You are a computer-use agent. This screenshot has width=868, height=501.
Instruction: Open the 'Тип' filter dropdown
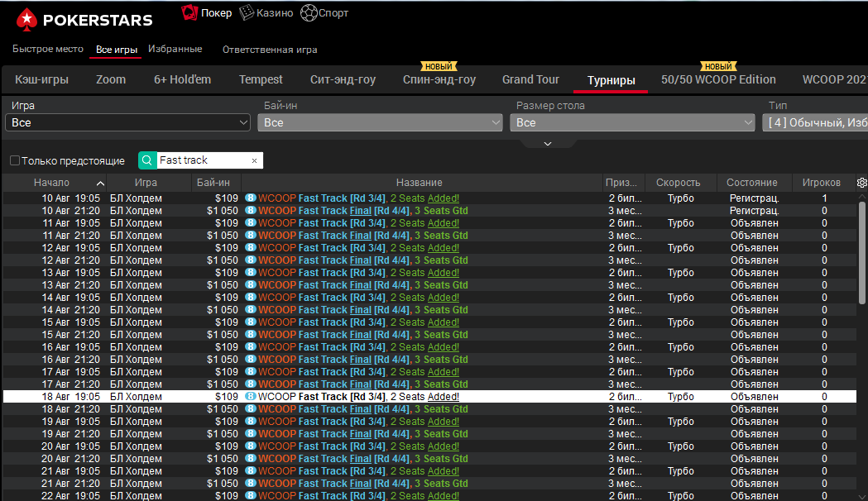[x=815, y=122]
